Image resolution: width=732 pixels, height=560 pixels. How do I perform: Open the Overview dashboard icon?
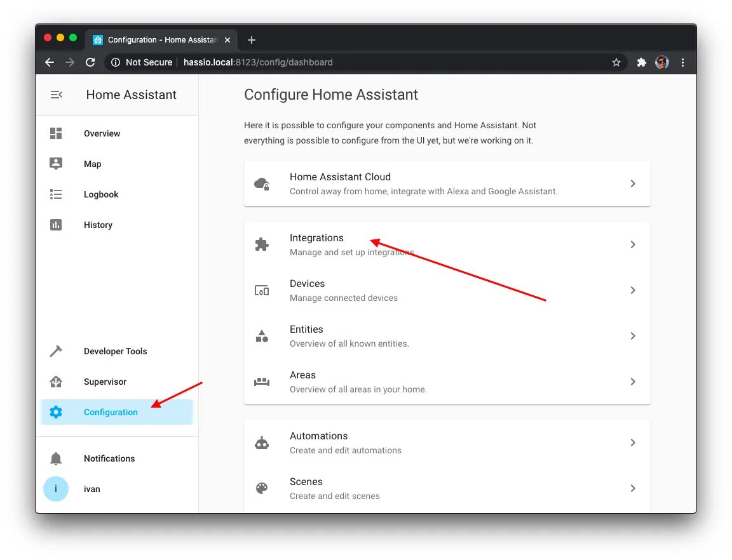pos(56,133)
